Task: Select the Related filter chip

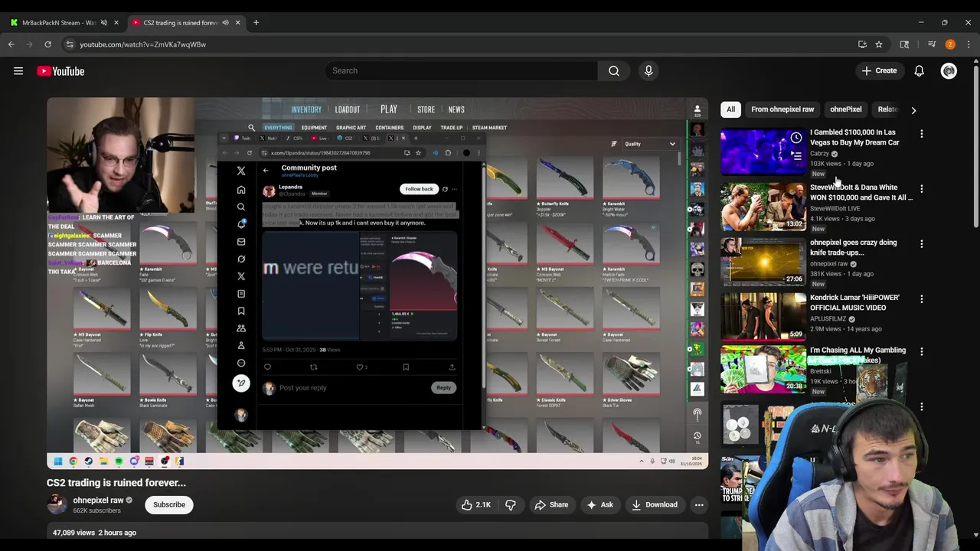Action: click(888, 109)
